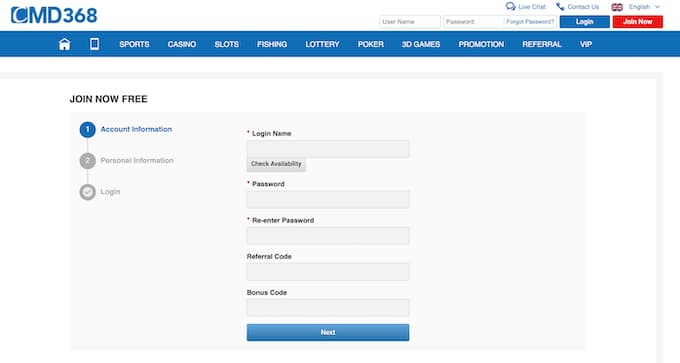Focus the Re-enter Password input field
680x363 pixels.
pyautogui.click(x=328, y=236)
